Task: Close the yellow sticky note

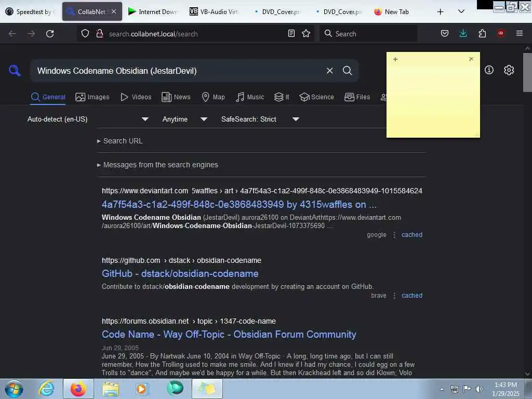Action: coord(471,59)
